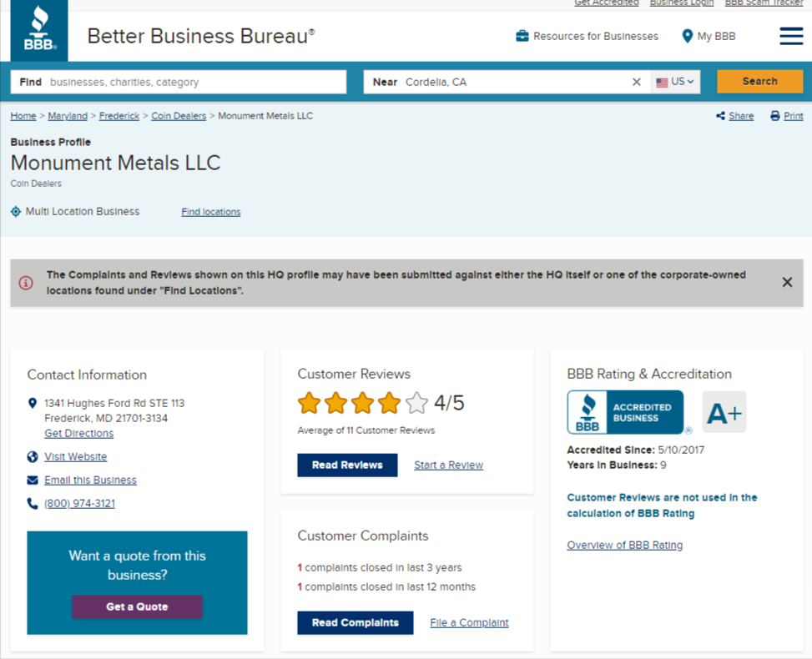Click the first review star
Viewport: 812px width, 659px height.
[x=309, y=403]
